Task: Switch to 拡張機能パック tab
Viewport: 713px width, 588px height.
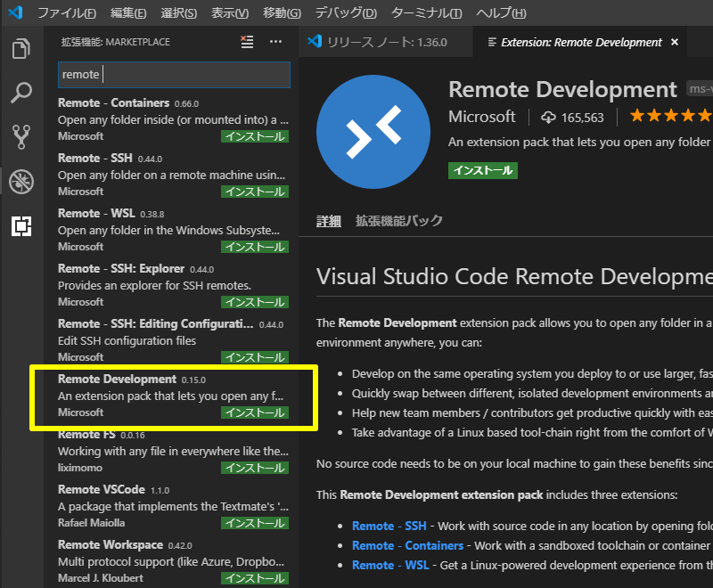Action: (398, 221)
